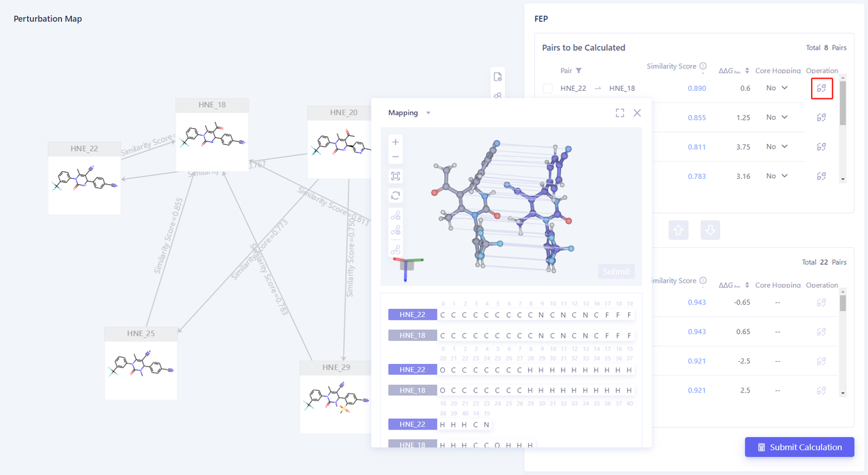Click the Similarity Score info icon

click(703, 66)
